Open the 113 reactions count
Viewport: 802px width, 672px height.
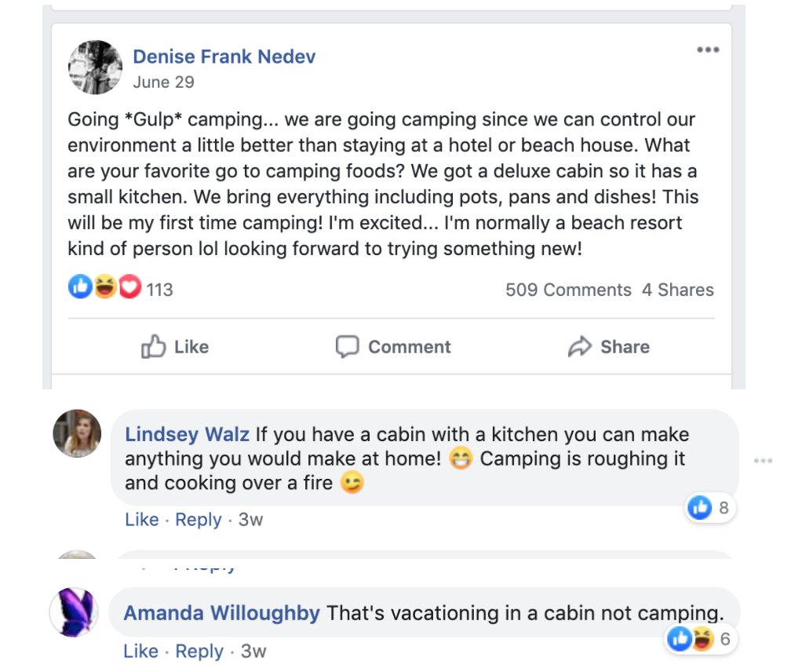pos(159,290)
